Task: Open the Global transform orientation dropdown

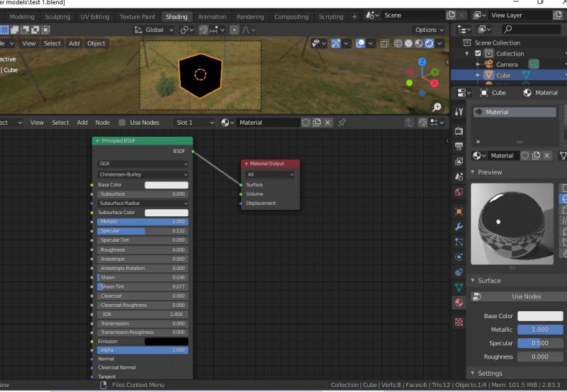Action: pos(154,30)
